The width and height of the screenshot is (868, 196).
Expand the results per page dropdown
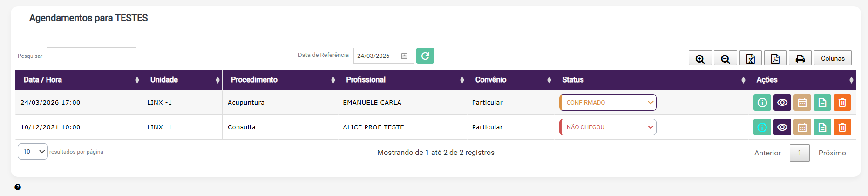tap(33, 152)
